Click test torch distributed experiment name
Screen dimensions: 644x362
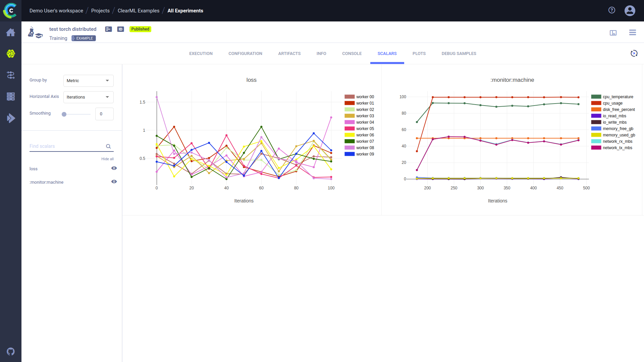[73, 29]
